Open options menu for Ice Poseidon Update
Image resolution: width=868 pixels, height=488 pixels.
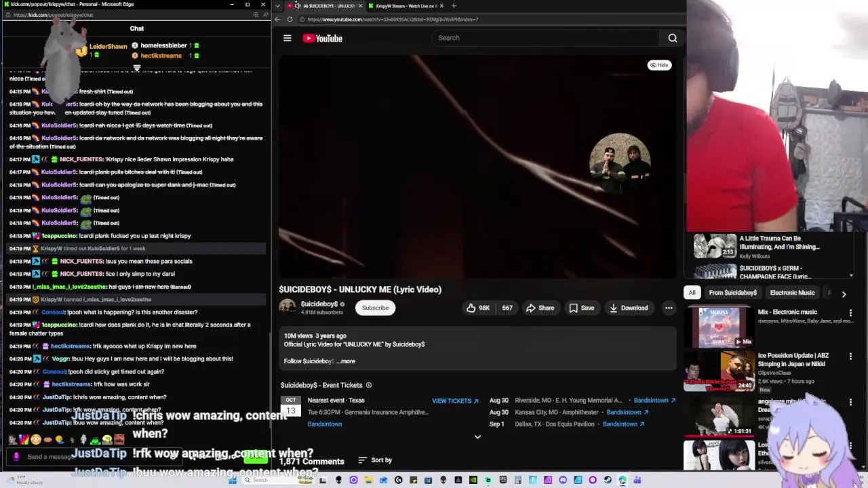[850, 357]
